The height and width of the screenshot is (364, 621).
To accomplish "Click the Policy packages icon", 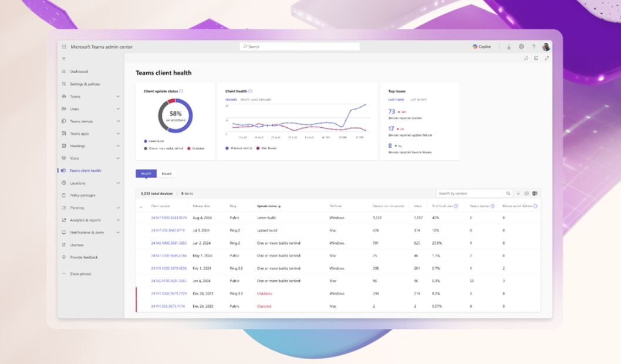I will point(64,195).
